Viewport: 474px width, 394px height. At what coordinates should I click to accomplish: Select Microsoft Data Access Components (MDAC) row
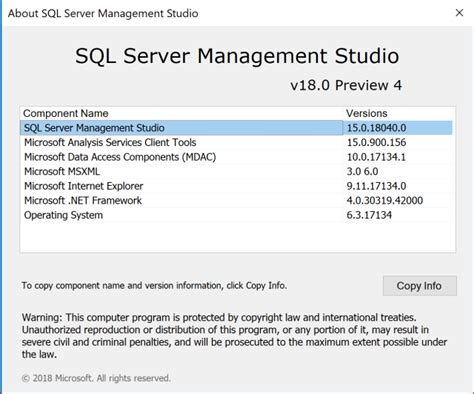(236, 157)
